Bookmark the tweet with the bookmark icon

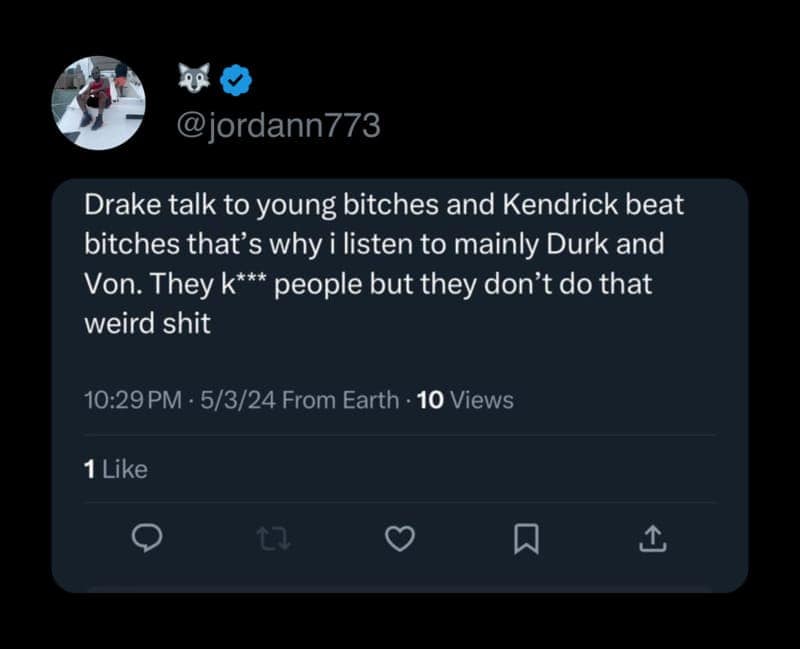(526, 539)
